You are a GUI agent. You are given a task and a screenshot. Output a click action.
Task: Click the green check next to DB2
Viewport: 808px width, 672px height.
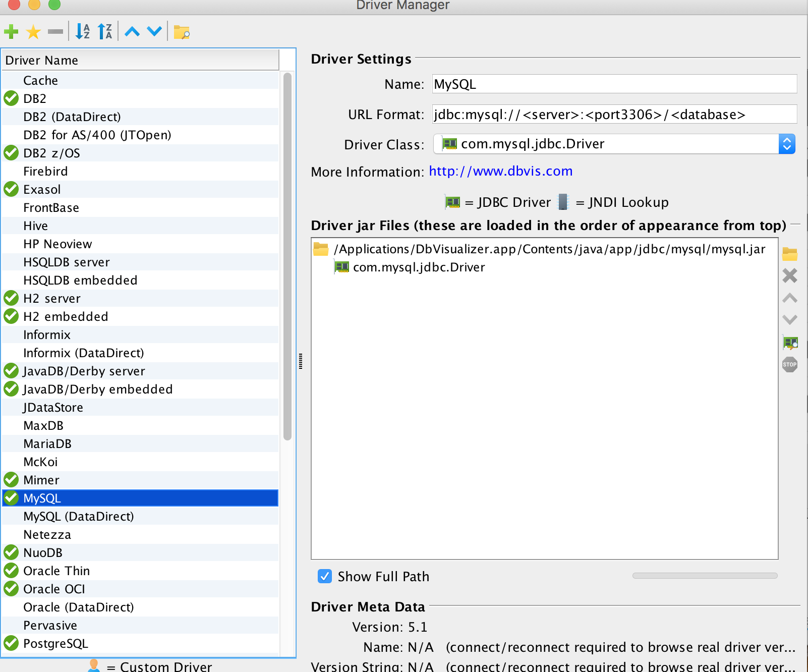[x=11, y=98]
